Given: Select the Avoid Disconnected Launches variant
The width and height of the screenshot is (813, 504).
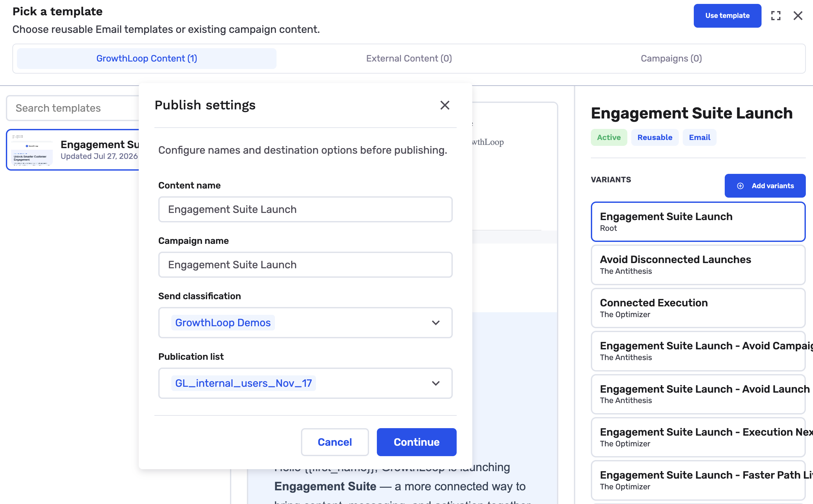Looking at the screenshot, I should tap(698, 265).
